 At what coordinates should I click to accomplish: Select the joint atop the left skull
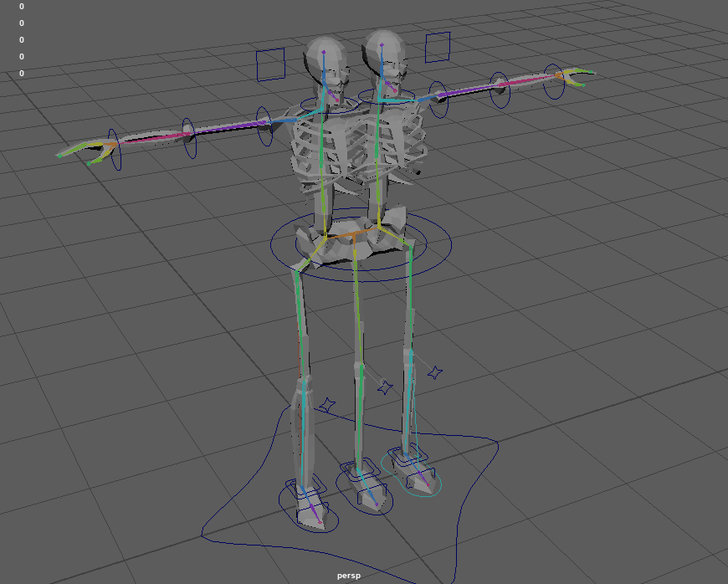(324, 52)
